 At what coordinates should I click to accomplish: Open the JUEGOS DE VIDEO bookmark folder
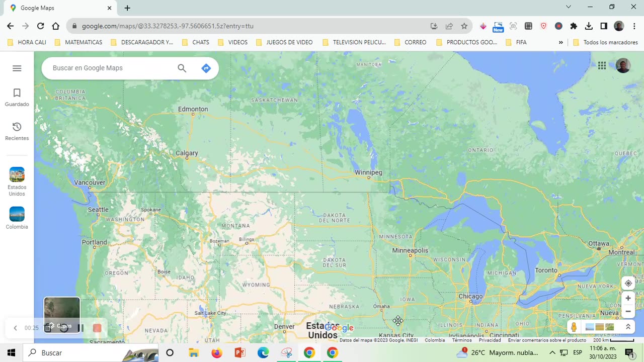coord(284,42)
